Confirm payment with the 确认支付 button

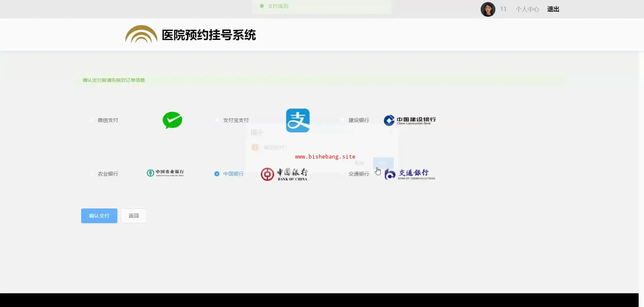[99, 216]
